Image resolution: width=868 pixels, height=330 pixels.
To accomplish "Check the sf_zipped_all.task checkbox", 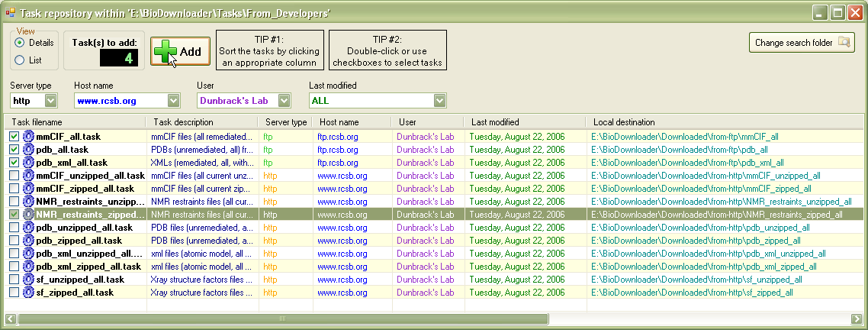I will (14, 293).
